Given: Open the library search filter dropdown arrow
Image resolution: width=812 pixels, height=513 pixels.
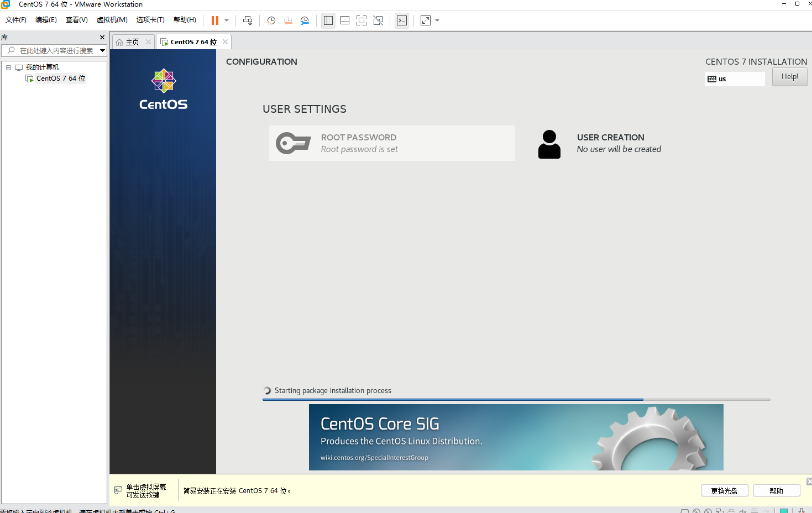Looking at the screenshot, I should [102, 50].
